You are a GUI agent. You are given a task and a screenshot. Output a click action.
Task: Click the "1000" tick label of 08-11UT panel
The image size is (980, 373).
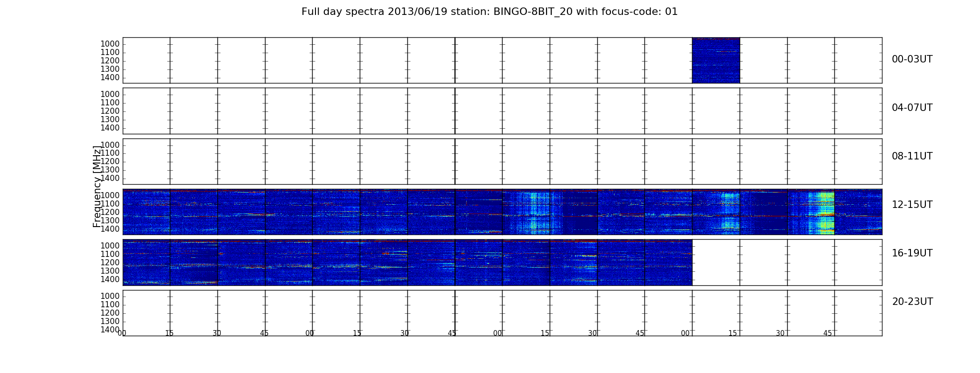[x=110, y=145]
